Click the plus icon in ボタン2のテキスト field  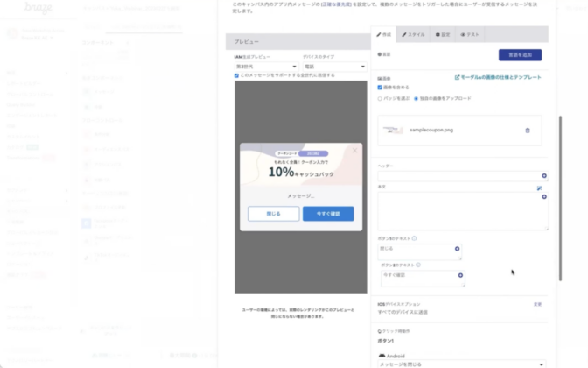(x=460, y=275)
